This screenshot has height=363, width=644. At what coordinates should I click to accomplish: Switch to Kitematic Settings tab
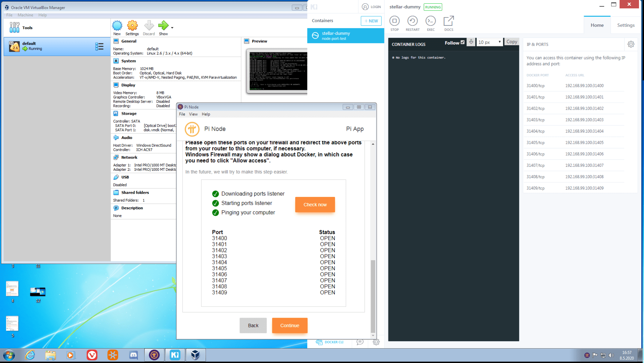[626, 25]
